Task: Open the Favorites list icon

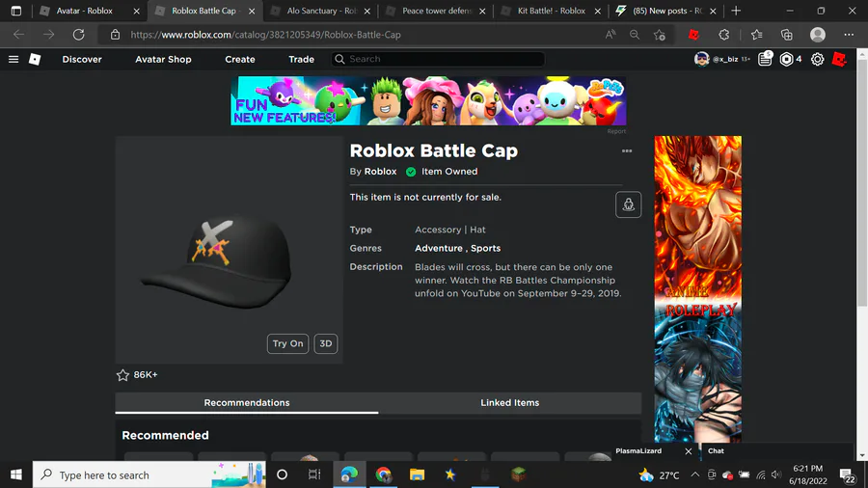Action: tap(756, 35)
